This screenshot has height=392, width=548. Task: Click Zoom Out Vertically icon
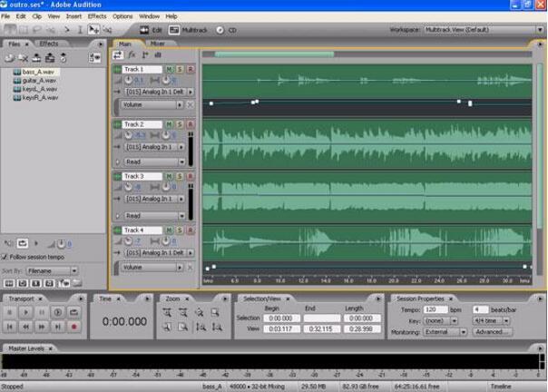pos(217,327)
